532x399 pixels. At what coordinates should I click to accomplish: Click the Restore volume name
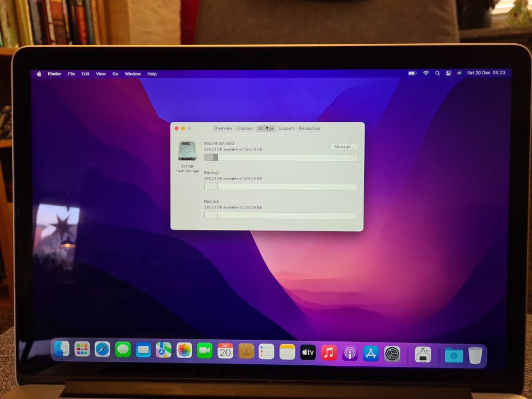[211, 201]
